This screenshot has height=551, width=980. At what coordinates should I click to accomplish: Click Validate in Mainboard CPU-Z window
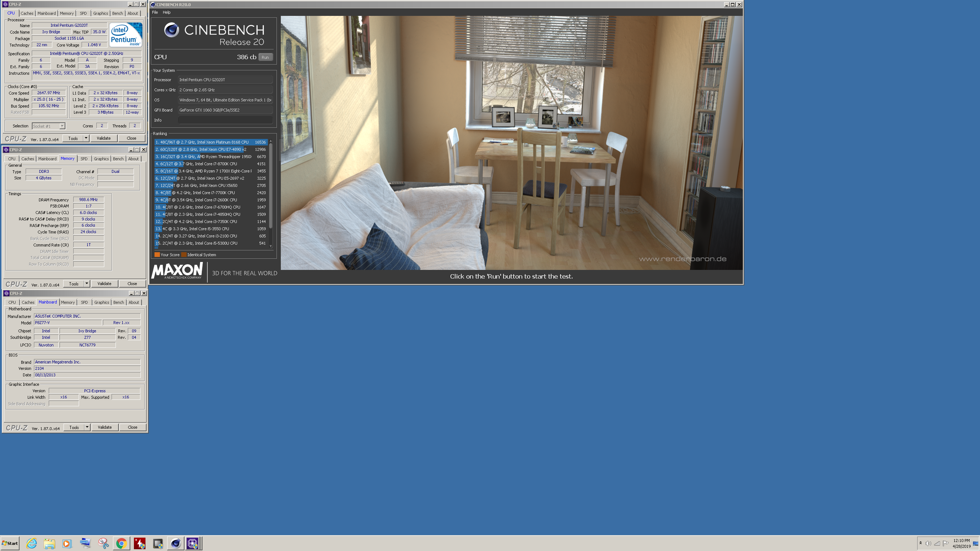105,427
